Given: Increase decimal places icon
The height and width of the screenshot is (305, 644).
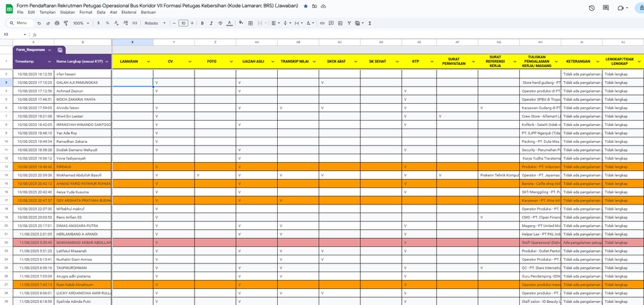Looking at the screenshot, I should click(x=125, y=23).
